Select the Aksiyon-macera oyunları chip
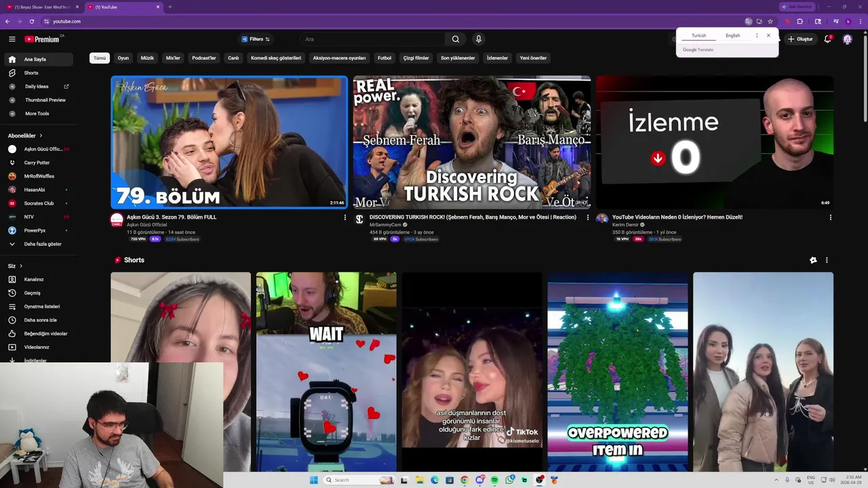Viewport: 868px width, 488px height. point(339,58)
